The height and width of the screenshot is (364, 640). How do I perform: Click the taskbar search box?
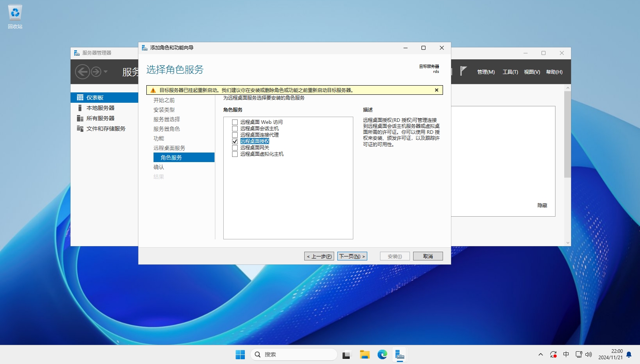point(294,354)
